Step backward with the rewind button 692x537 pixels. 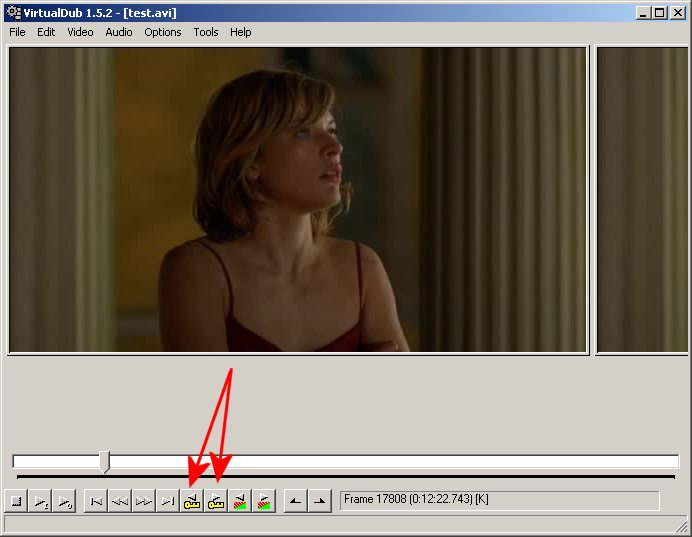[120, 501]
